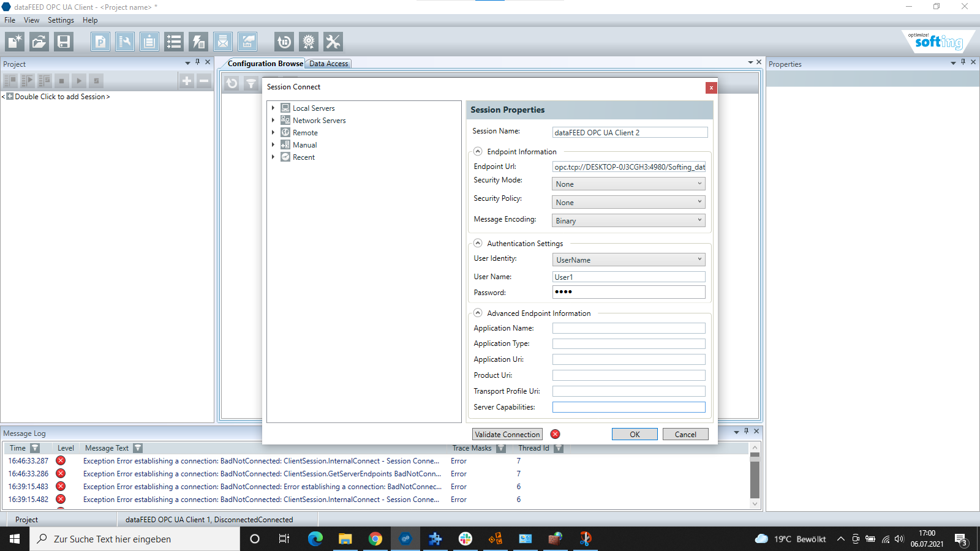Toggle the Properties panel wrench icon
The image size is (980, 551).
tap(125, 42)
